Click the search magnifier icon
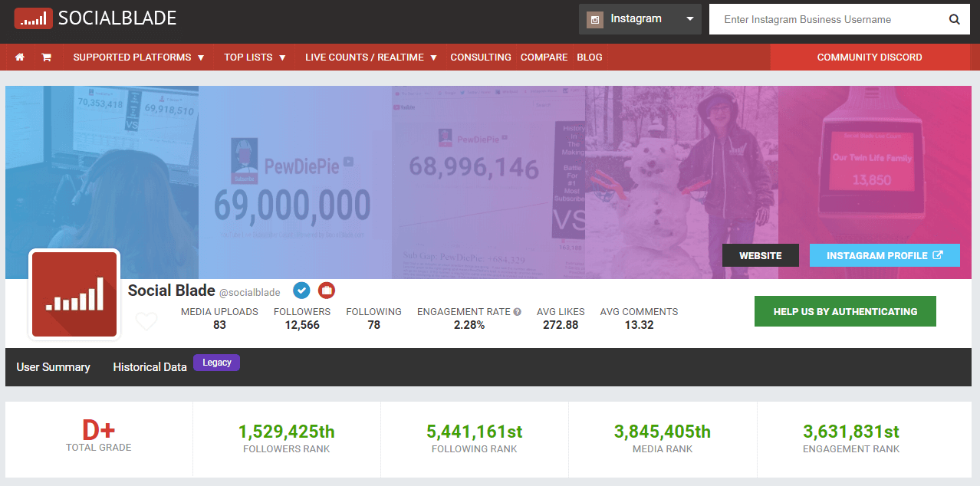Screen dimensions: 980x486 [x=954, y=20]
